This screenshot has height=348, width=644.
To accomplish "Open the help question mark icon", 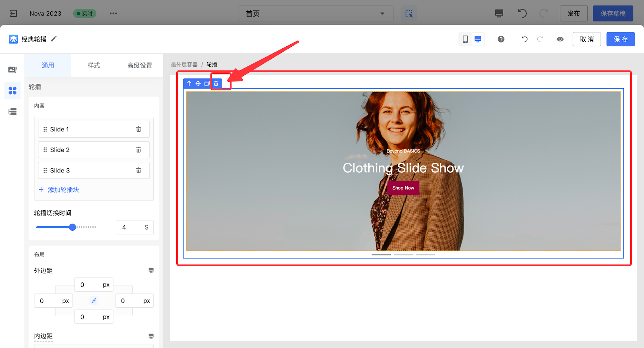I will tap(501, 39).
